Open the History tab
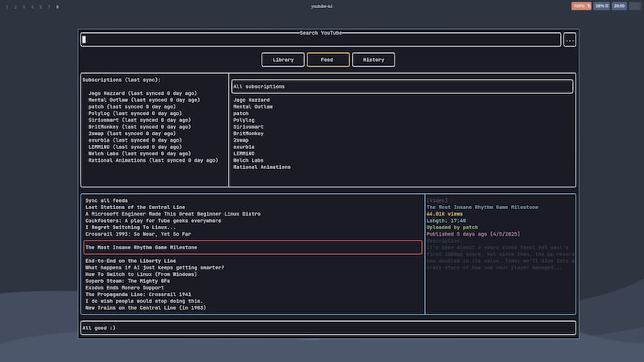The width and height of the screenshot is (644, 362). tap(374, 60)
